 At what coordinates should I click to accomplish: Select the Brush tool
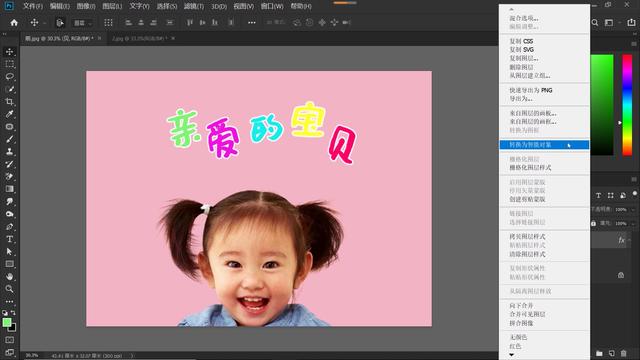coord(9,139)
